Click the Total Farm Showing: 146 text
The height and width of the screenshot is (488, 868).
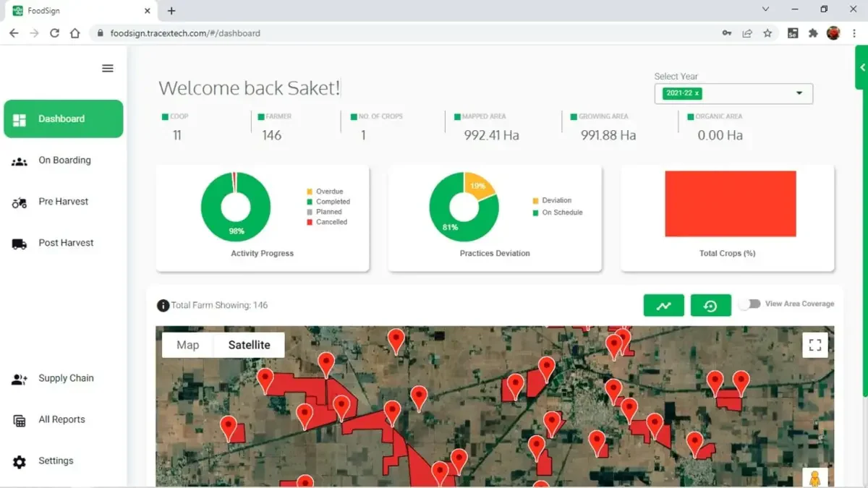[x=219, y=305]
